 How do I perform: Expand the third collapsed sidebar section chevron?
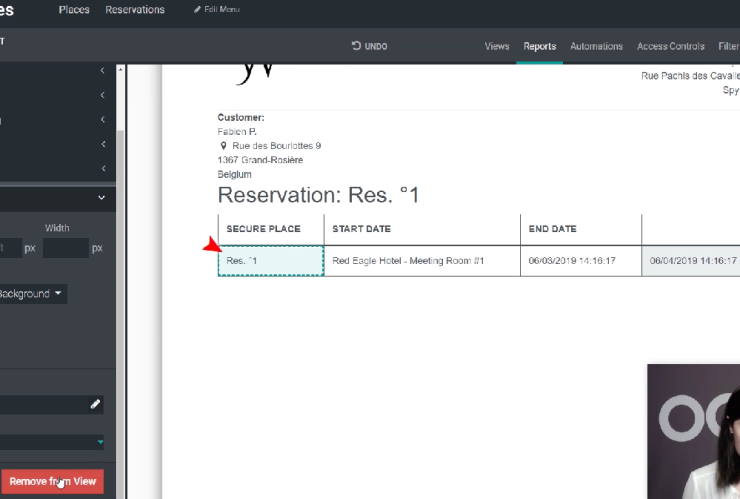(x=103, y=119)
